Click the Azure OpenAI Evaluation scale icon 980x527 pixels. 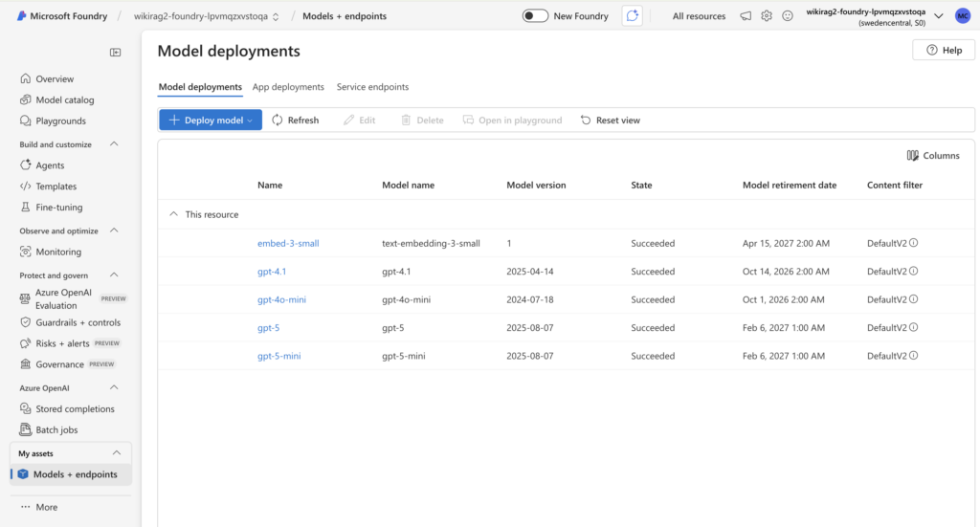pyautogui.click(x=25, y=298)
